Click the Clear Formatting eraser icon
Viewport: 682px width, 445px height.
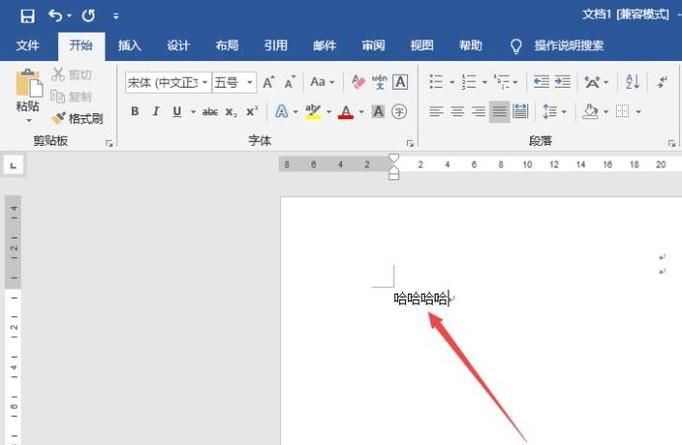tap(358, 82)
